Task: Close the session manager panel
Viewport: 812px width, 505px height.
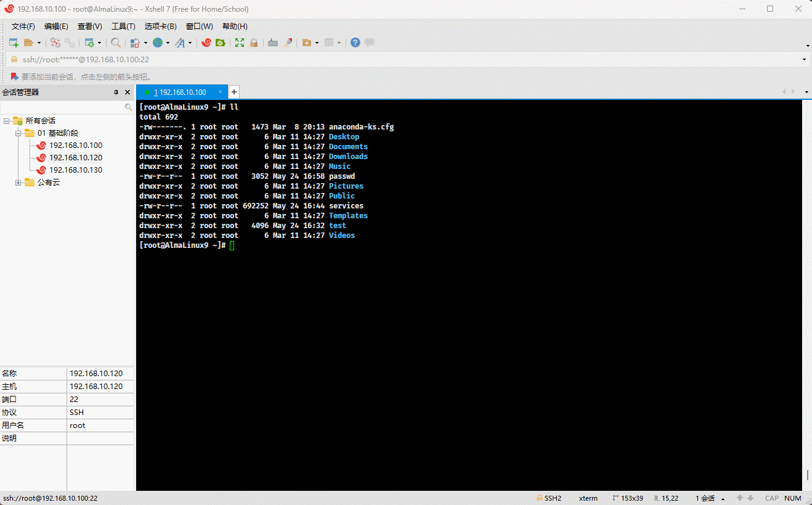Action: (128, 92)
